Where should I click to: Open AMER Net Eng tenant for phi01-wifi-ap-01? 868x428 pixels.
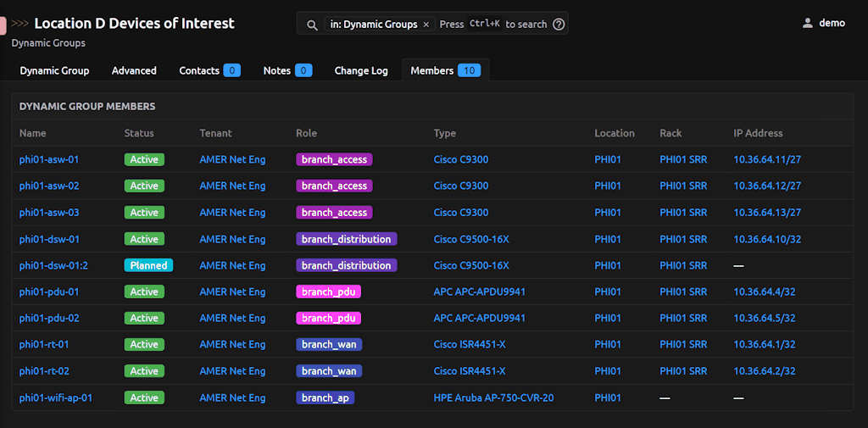(x=232, y=397)
